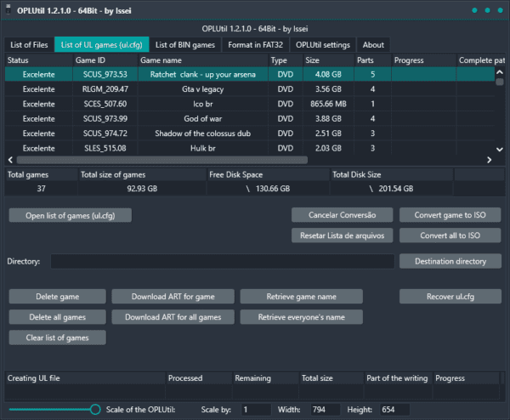Click the horizontal scroll left arrow

pyautogui.click(x=10, y=159)
